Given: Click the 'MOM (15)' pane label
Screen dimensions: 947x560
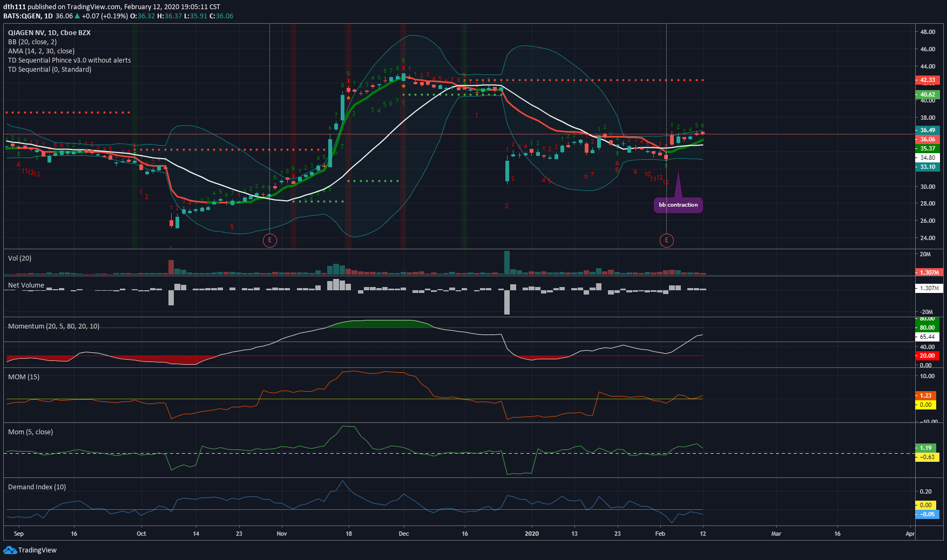Looking at the screenshot, I should tap(24, 377).
